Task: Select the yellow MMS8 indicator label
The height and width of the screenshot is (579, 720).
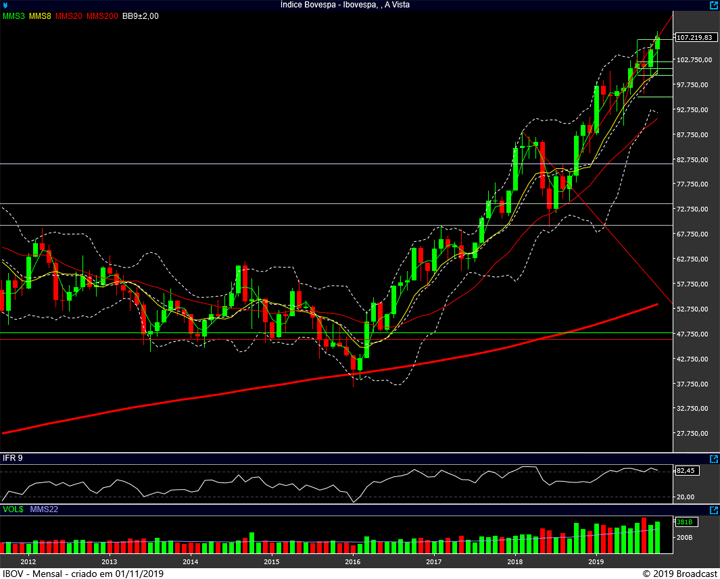Action: tap(41, 17)
